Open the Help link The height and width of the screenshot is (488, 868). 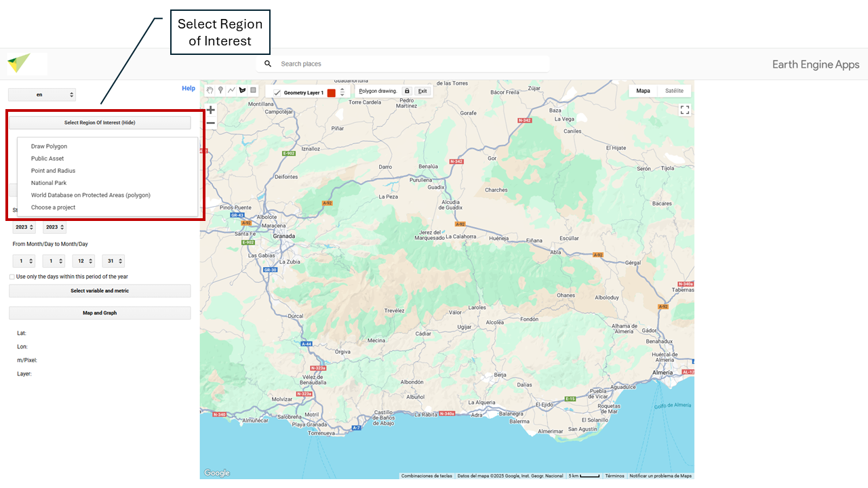tap(188, 88)
